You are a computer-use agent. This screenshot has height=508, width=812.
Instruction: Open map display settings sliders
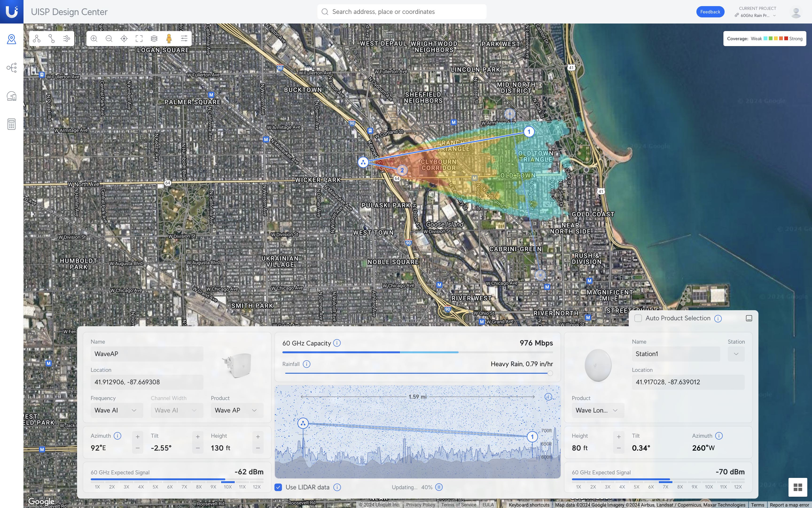(x=184, y=39)
